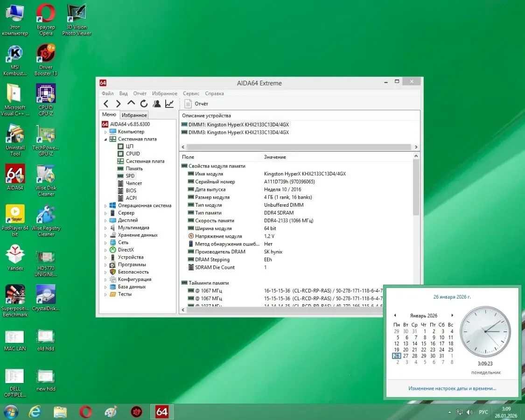
Task: Select the ACPI item
Action: coord(130,198)
